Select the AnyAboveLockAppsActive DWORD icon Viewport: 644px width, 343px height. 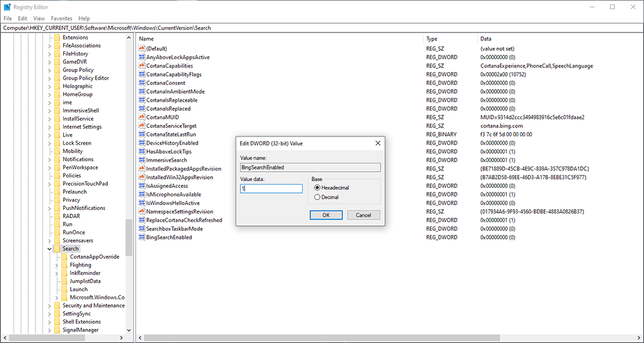(142, 57)
